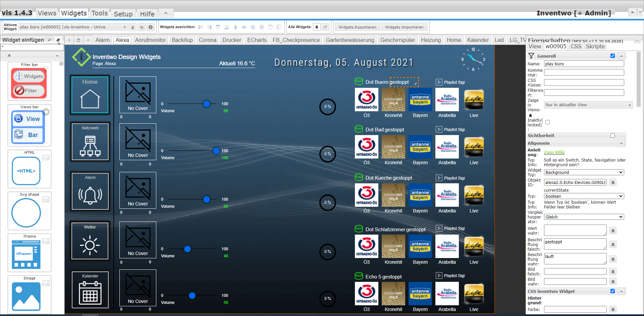Select the Dot Buero gestoppt state widget
This screenshot has width=644, height=316.
click(x=404, y=82)
